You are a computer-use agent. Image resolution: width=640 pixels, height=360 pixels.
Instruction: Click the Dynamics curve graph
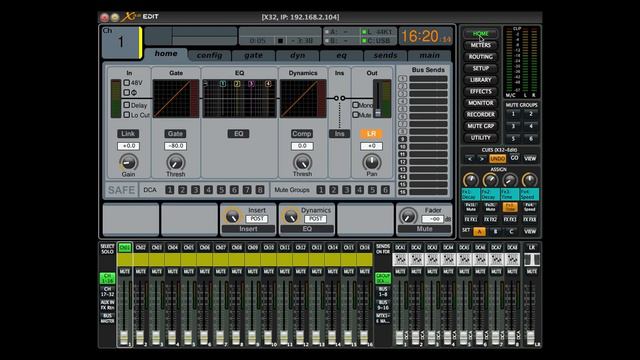(303, 99)
